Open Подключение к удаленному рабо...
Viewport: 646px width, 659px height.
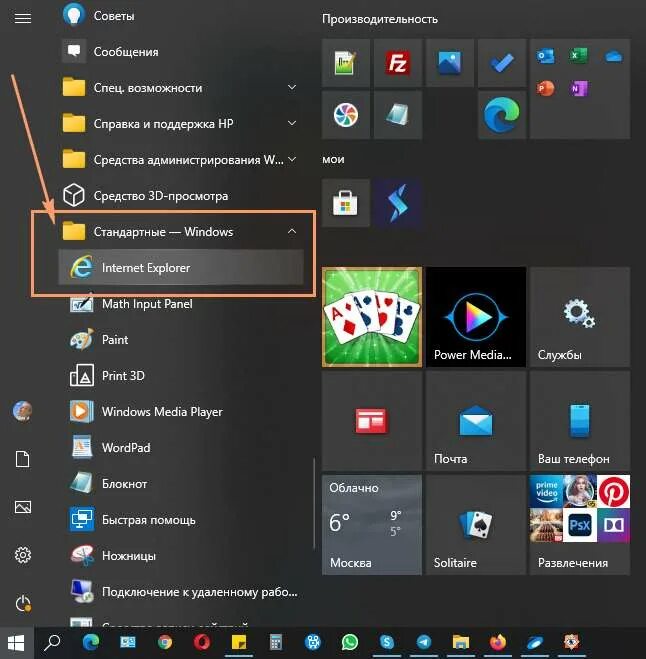pyautogui.click(x=181, y=592)
